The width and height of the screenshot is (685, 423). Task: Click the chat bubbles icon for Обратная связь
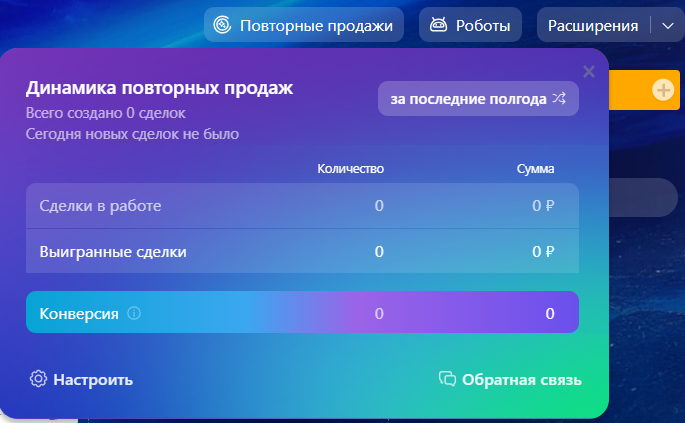tap(448, 379)
